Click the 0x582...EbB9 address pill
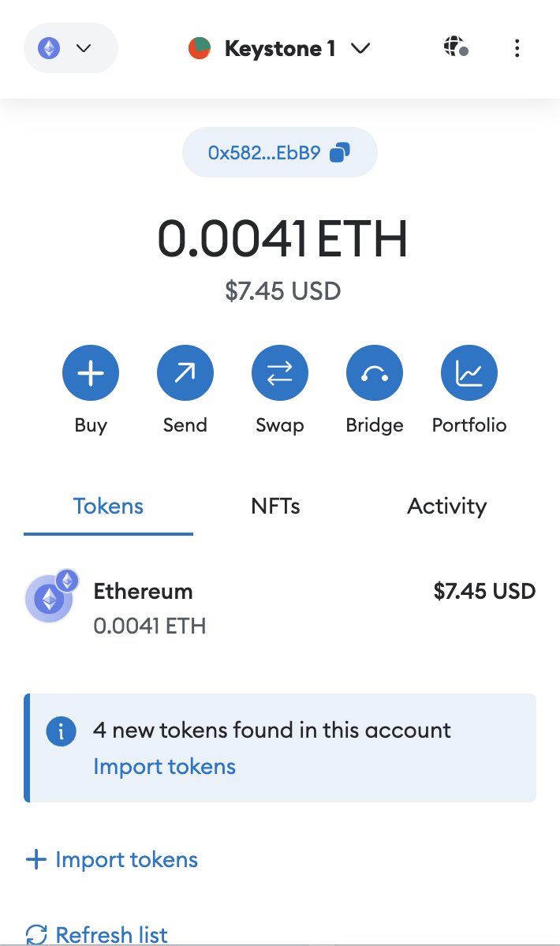 [x=264, y=152]
